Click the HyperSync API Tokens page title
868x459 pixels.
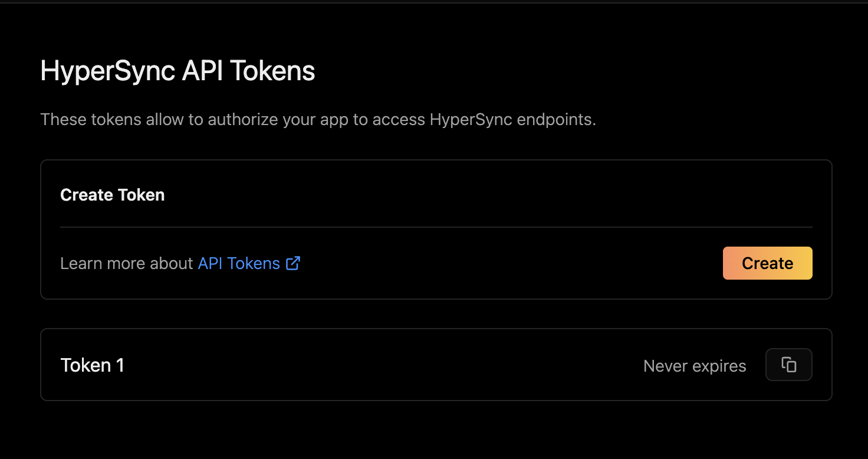tap(177, 70)
